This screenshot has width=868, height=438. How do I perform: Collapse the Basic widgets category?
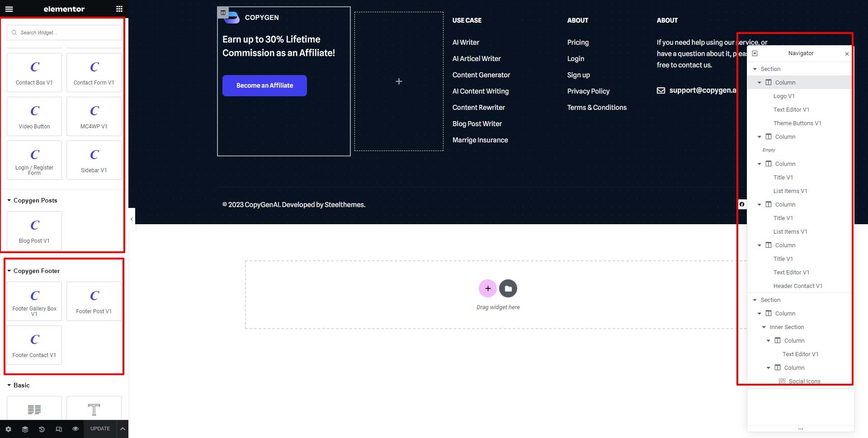pyautogui.click(x=9, y=385)
